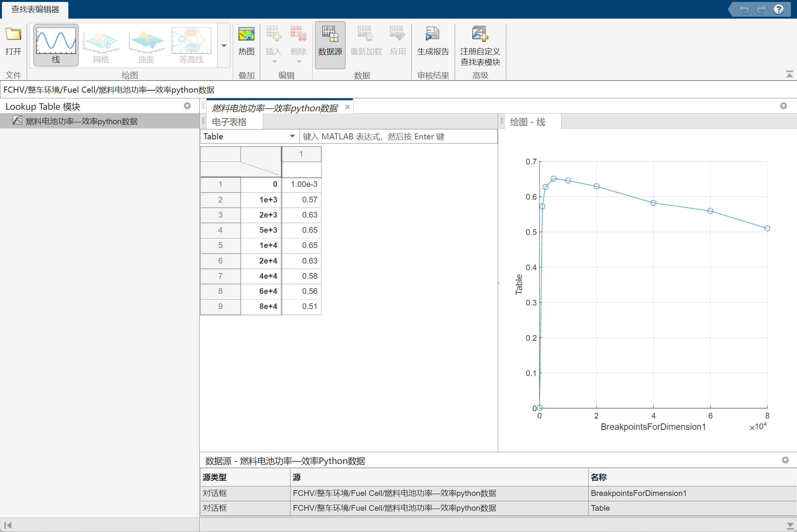The width and height of the screenshot is (797, 532).
Task: Click the undo arrow
Action: pos(745,9)
